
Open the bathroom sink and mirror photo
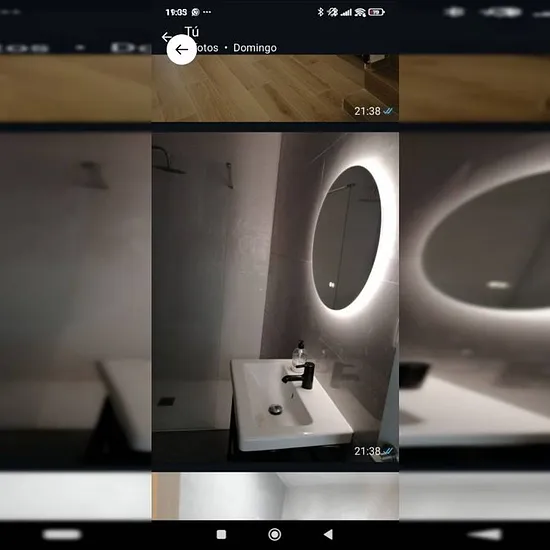[275, 302]
